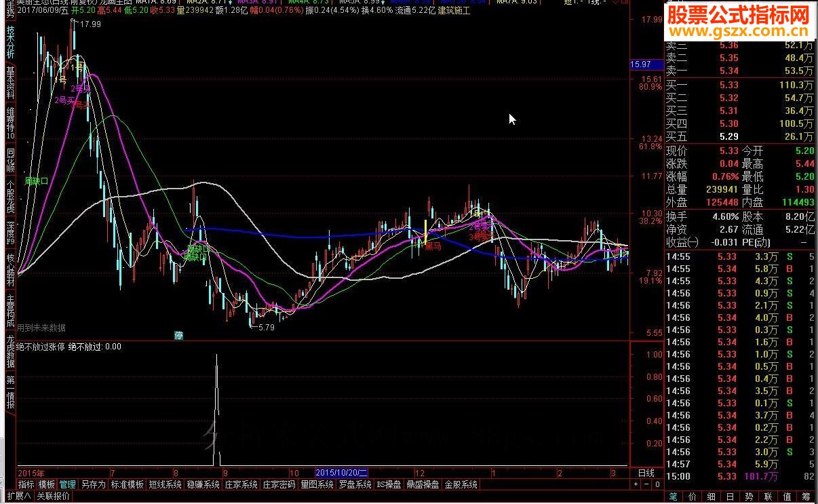
Task: Switch to the 金股系统 template
Action: click(461, 484)
